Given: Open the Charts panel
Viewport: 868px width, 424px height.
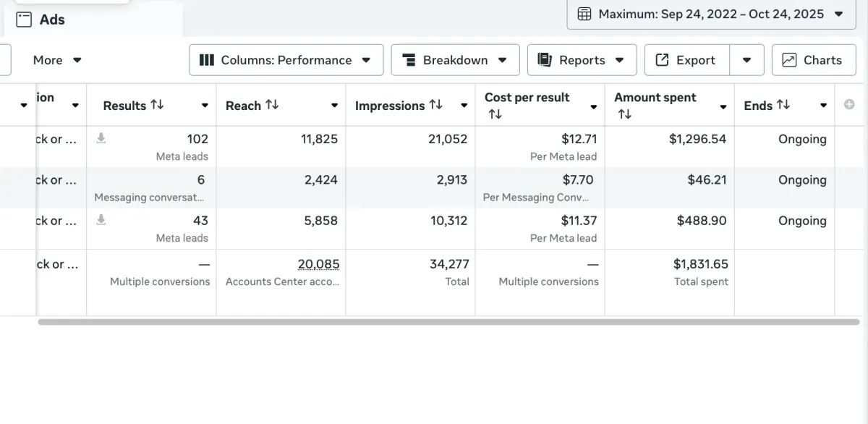Looking at the screenshot, I should pos(814,60).
